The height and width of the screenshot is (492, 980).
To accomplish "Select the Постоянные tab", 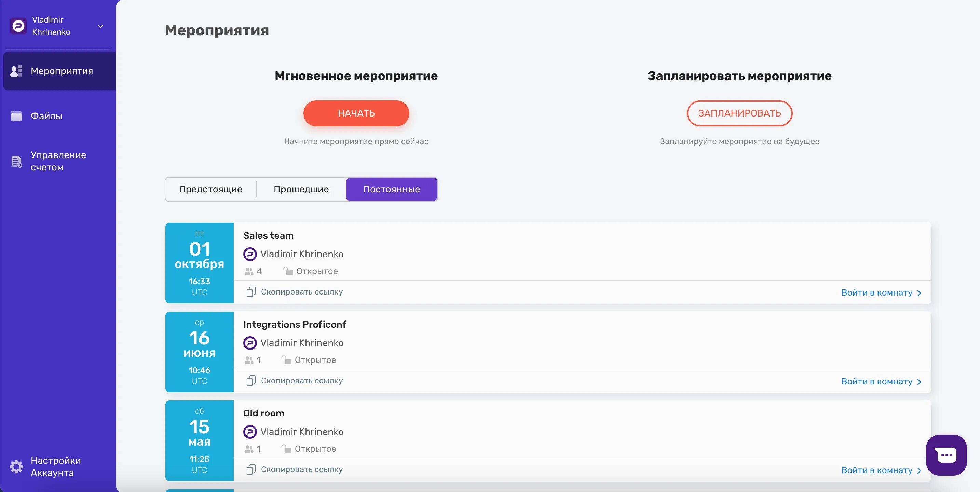I will [x=392, y=189].
